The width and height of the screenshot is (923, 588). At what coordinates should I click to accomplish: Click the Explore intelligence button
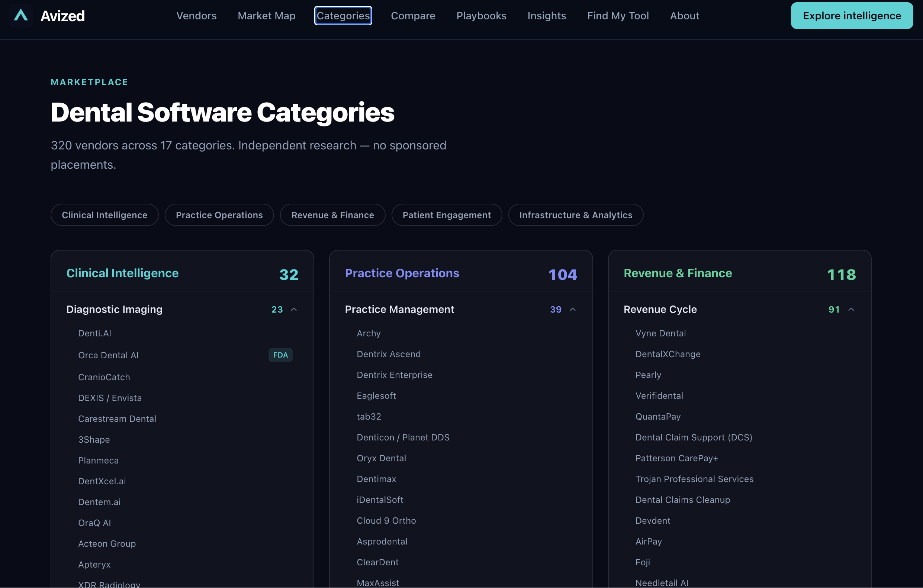[x=852, y=16]
